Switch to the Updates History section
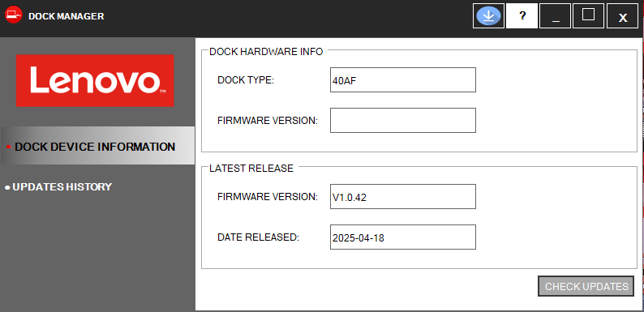The image size is (644, 312). [62, 186]
